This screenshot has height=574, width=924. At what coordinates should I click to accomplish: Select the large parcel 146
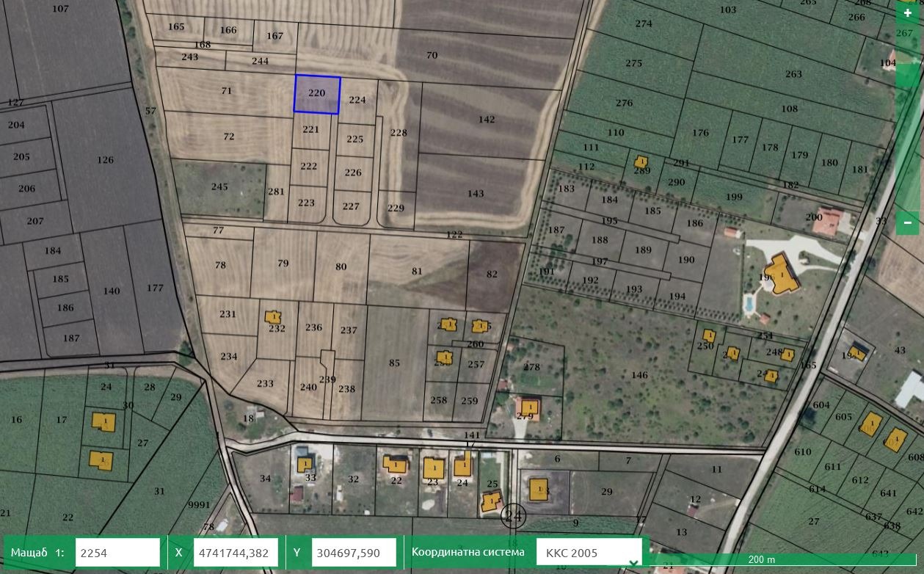tap(639, 375)
